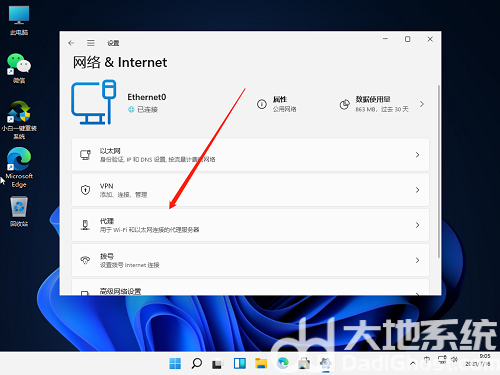The image size is (500, 375).
Task: Expand the 代理 proxy row chevron
Action: (417, 225)
